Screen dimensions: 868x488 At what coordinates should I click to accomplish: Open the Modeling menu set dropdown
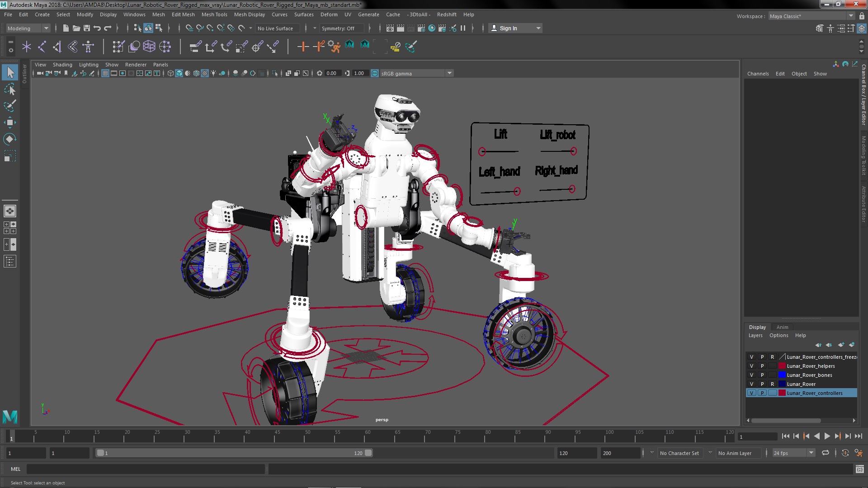[x=28, y=28]
